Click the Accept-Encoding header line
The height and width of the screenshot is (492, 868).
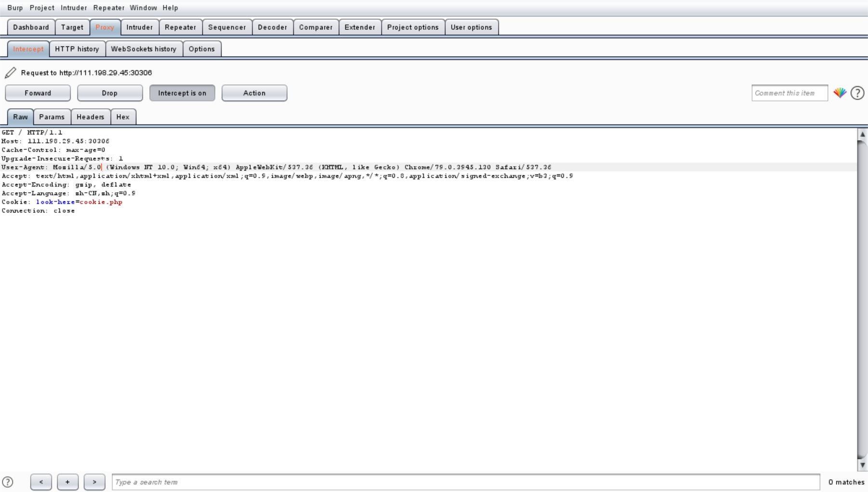click(66, 185)
